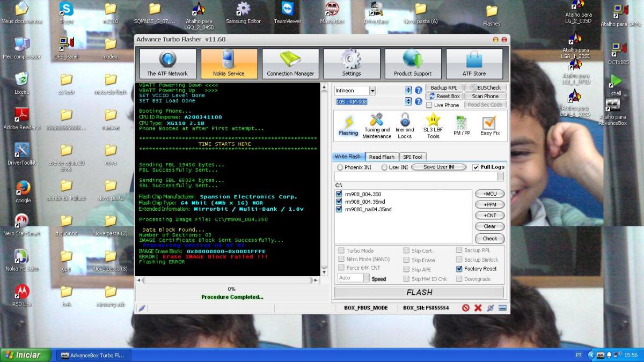Select the Flashing lightning tool
Image resolution: width=644 pixels, height=362 pixels.
(x=348, y=126)
